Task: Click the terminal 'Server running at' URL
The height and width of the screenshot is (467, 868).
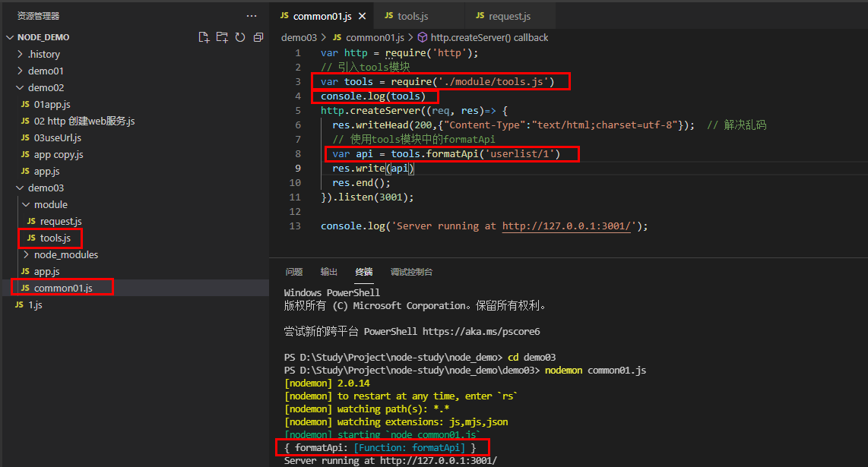Action: pyautogui.click(x=439, y=460)
